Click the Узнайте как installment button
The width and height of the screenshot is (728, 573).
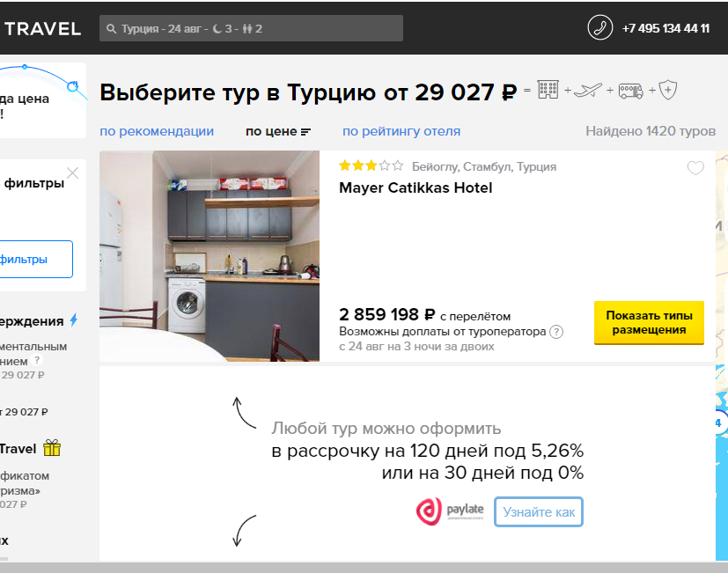[x=539, y=511]
